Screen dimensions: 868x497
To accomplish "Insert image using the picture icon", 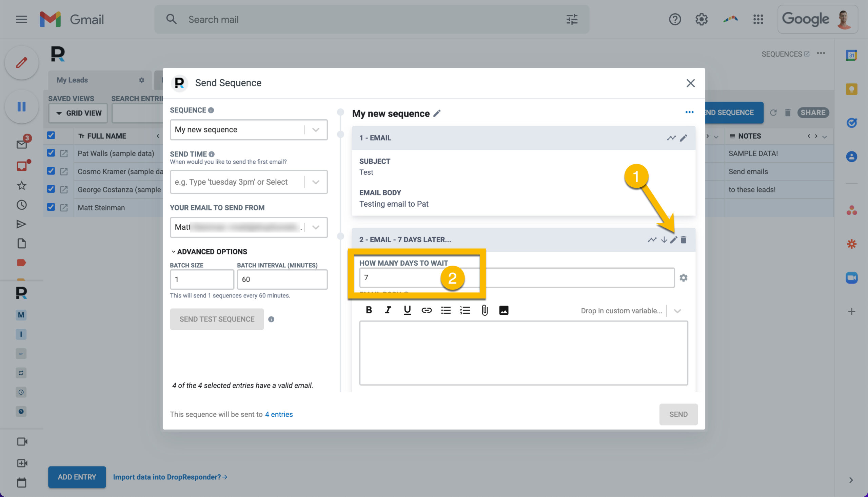I will [504, 310].
